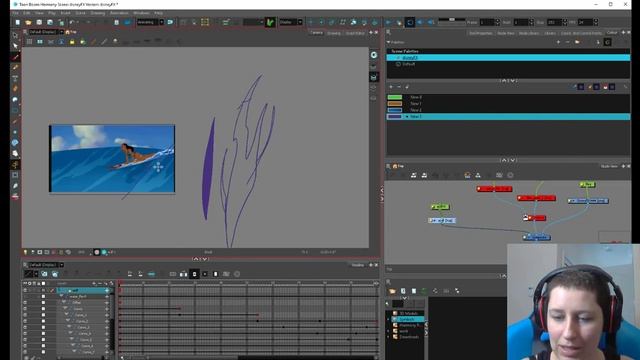
Task: Activate the highlighted Transform tool in Tools toolbar
Action: (x=15, y=164)
